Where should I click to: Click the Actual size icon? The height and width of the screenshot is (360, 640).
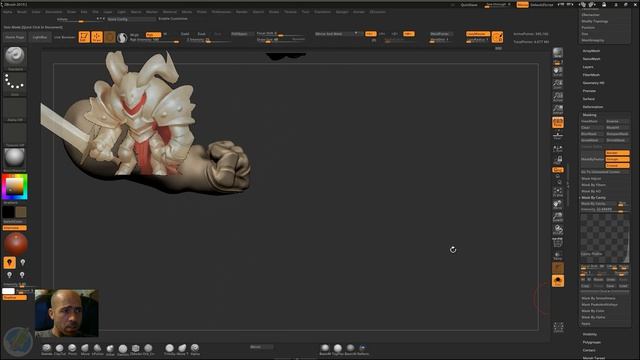[x=558, y=97]
